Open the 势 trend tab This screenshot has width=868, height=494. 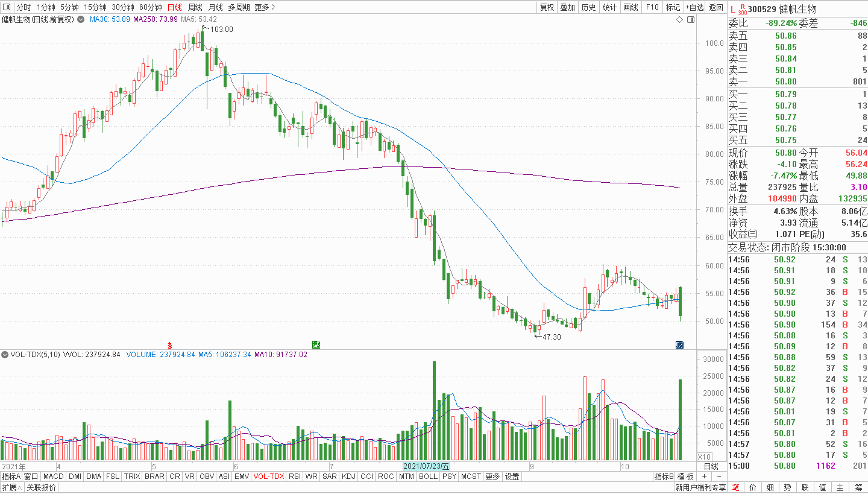788,487
